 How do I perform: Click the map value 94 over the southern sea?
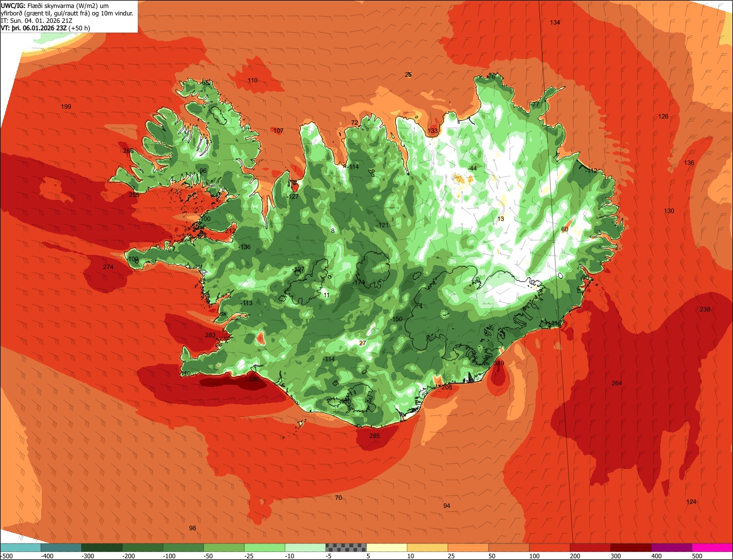pos(447,506)
